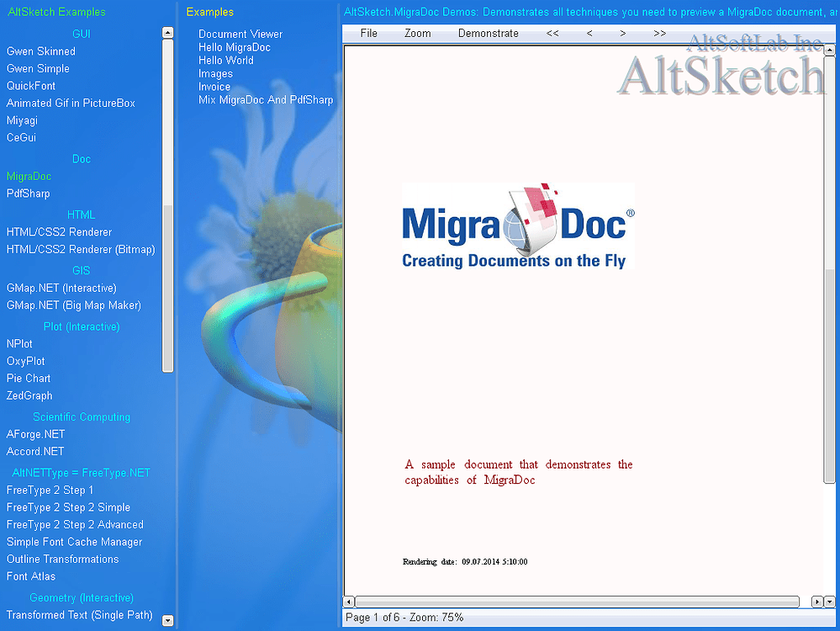Click sidebar scroll down arrow
Viewport: 840px width, 631px height.
(167, 621)
